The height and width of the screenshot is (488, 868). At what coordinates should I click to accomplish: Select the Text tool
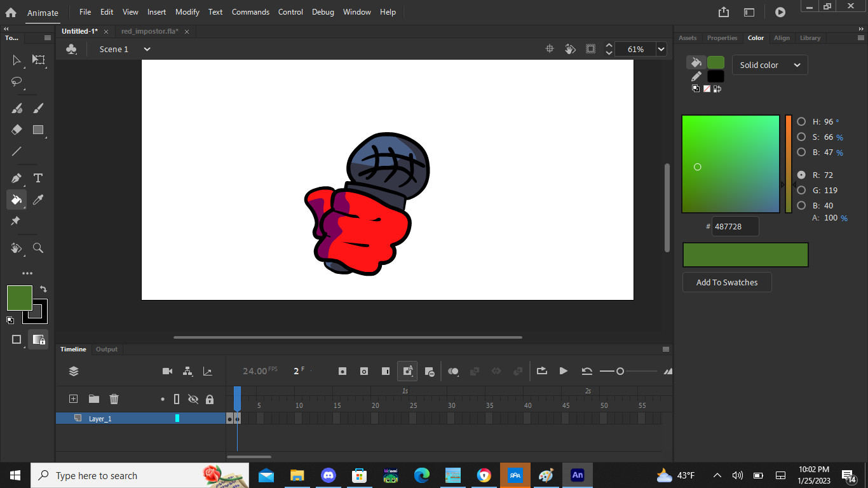coord(38,178)
